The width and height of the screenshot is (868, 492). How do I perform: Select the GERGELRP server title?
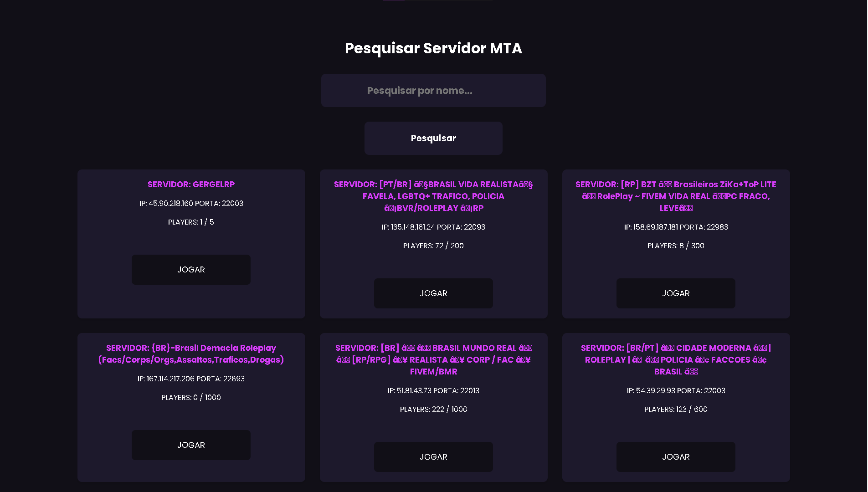pos(191,184)
